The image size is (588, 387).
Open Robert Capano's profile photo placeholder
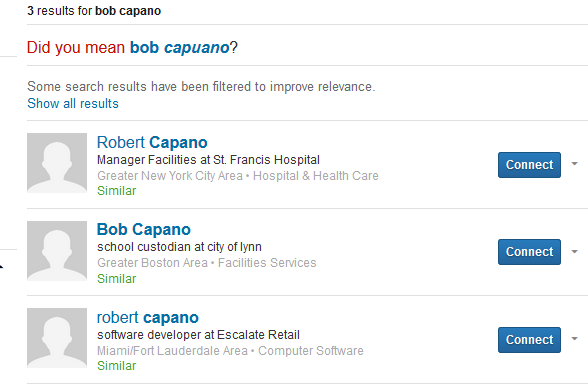click(x=57, y=163)
